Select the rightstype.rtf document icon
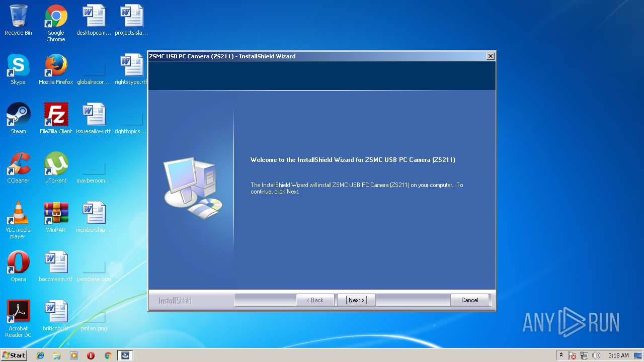 [131, 69]
